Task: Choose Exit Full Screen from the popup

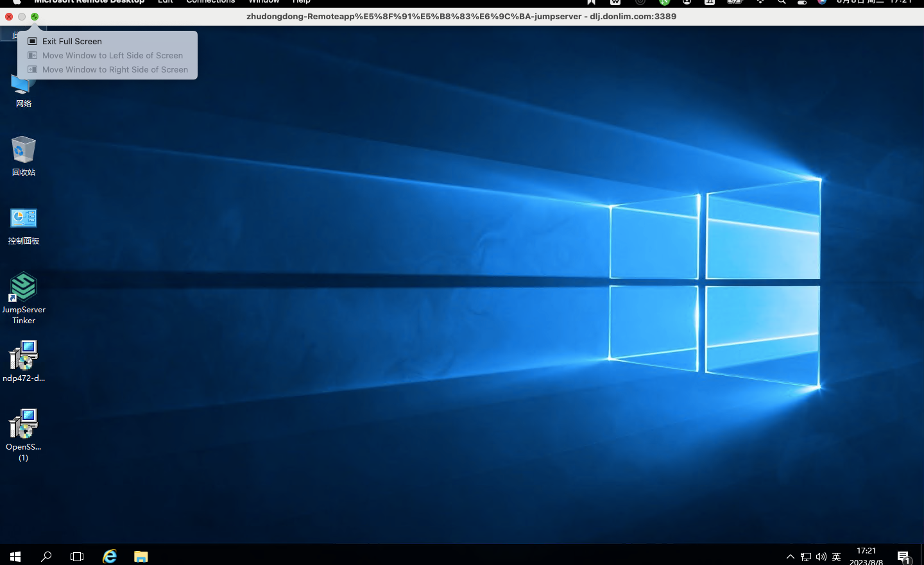Action: (72, 41)
